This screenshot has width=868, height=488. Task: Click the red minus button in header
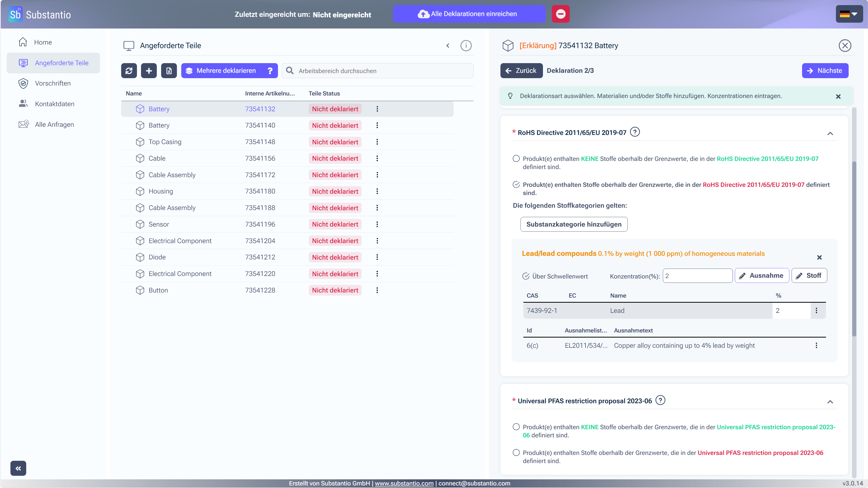(x=560, y=14)
